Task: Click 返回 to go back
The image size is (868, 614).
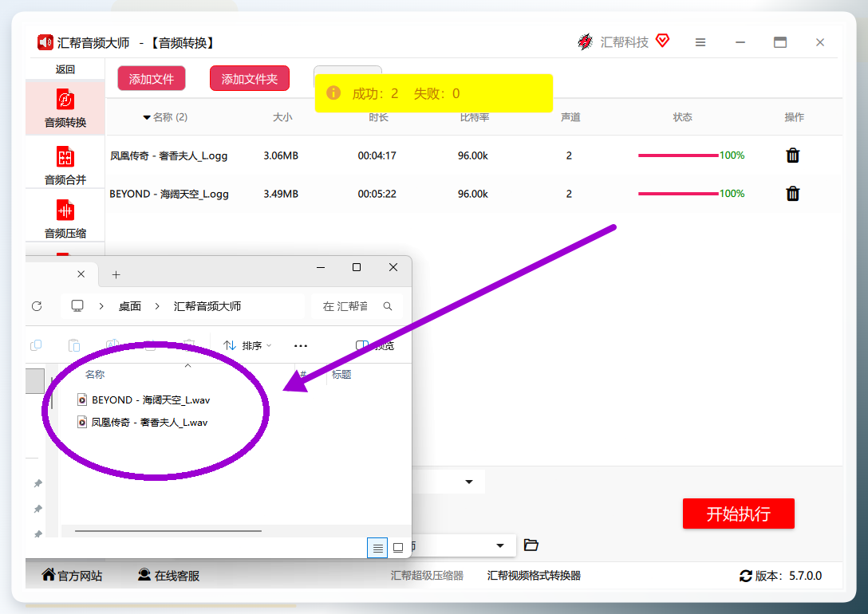Action: [65, 69]
